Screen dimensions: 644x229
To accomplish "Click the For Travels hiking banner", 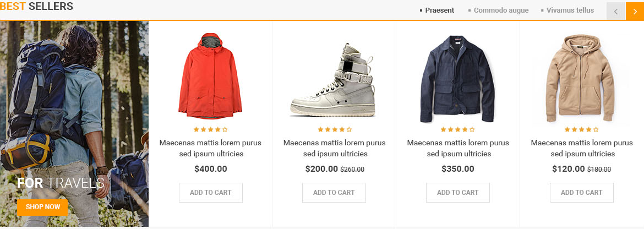I will pyautogui.click(x=74, y=110).
